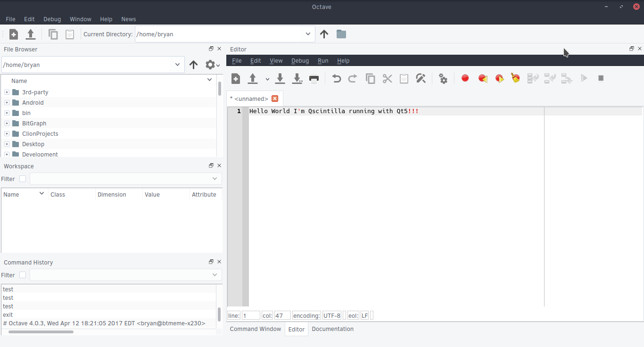Open the Window menu

pyautogui.click(x=81, y=19)
